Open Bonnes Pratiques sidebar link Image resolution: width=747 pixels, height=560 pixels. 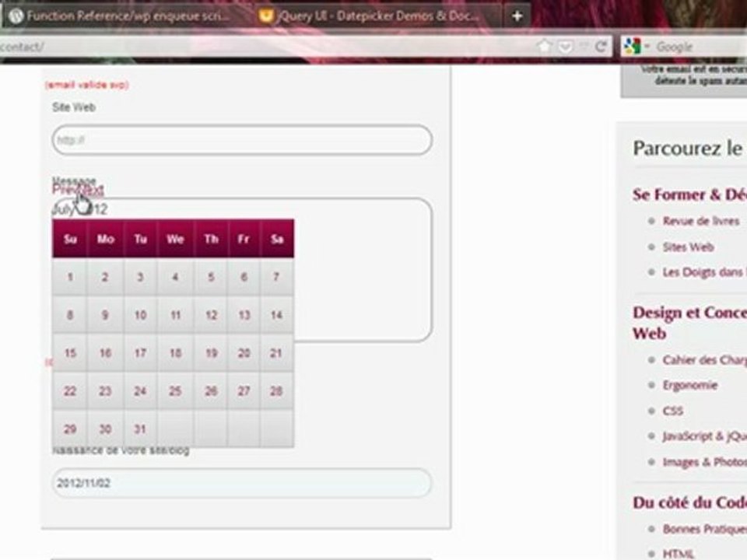coord(704,529)
